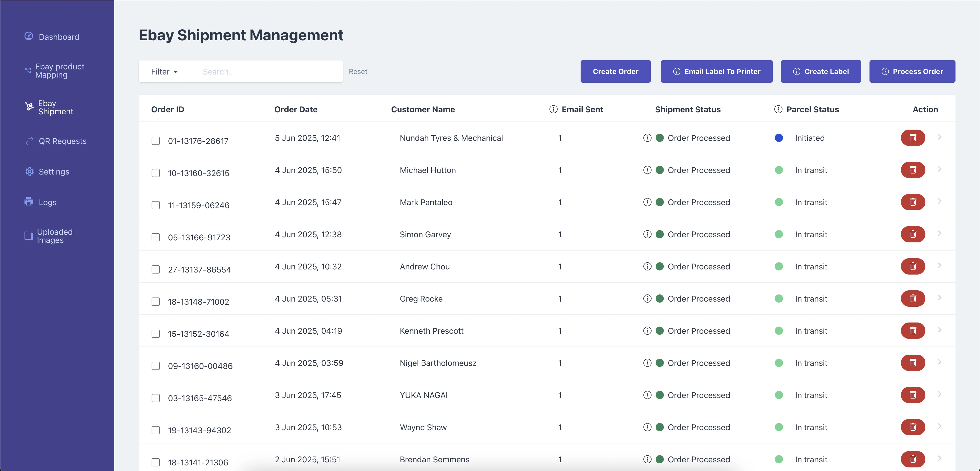Screen dimensions: 980x471
Task: Check the box for order 11-13159-06246
Action: (156, 205)
